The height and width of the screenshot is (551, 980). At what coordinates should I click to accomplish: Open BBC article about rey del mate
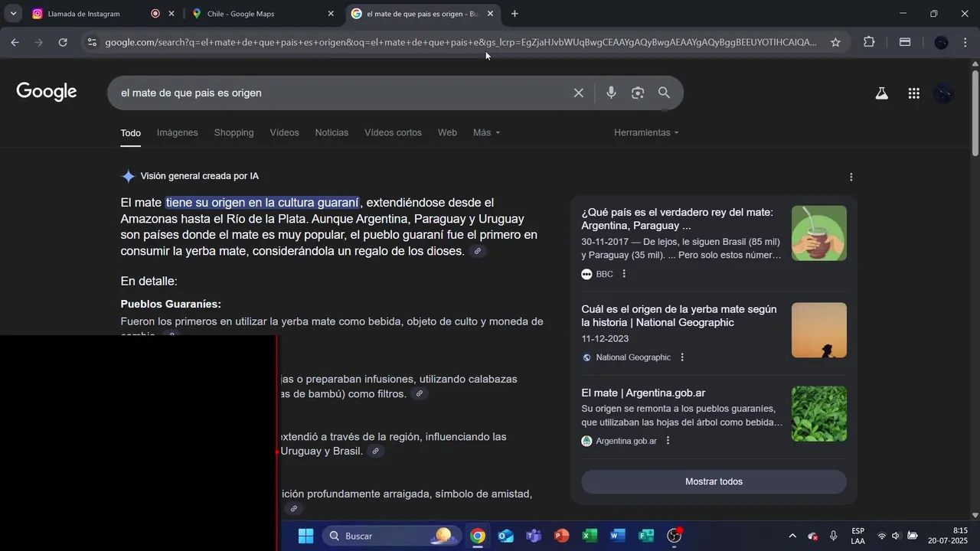[x=678, y=219]
